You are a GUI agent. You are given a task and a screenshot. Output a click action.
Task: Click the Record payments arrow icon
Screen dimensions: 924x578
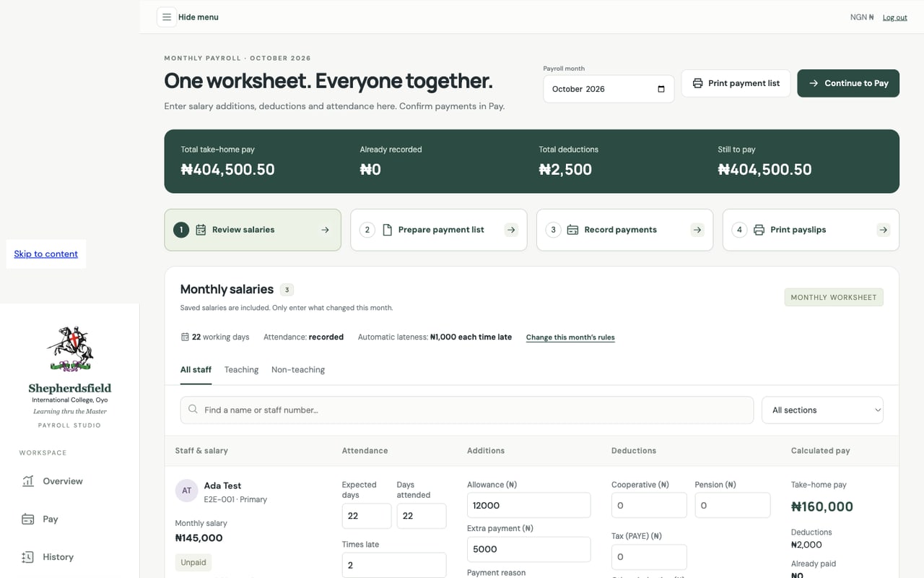(x=697, y=230)
